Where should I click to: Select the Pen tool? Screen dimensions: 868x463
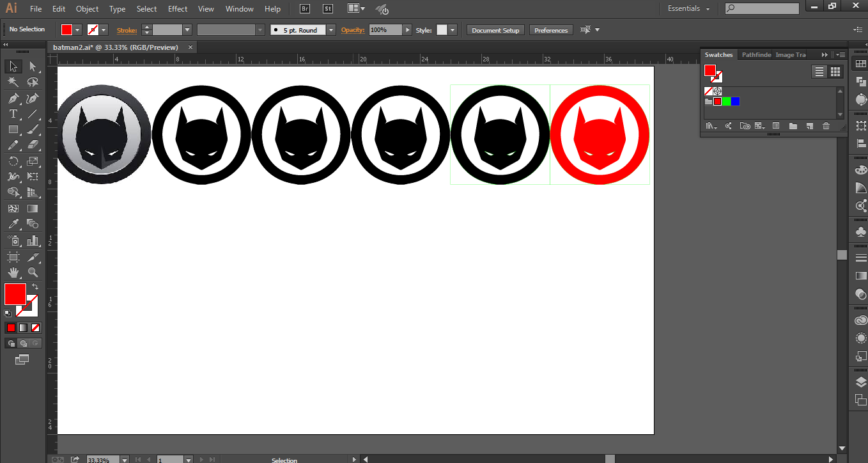tap(13, 98)
